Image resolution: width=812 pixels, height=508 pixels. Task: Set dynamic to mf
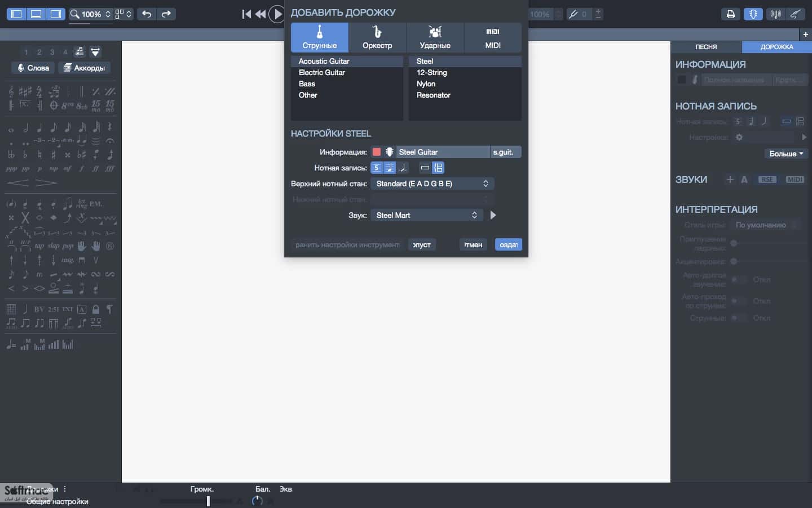click(68, 168)
